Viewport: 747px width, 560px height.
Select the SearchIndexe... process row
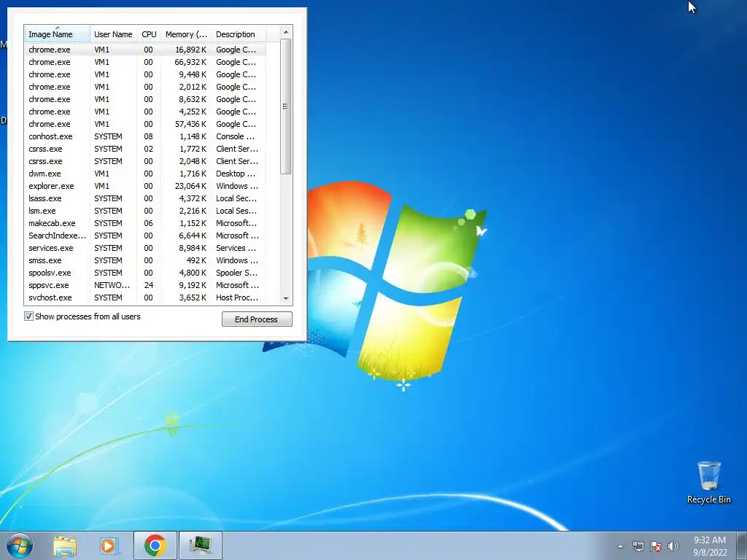coord(145,236)
